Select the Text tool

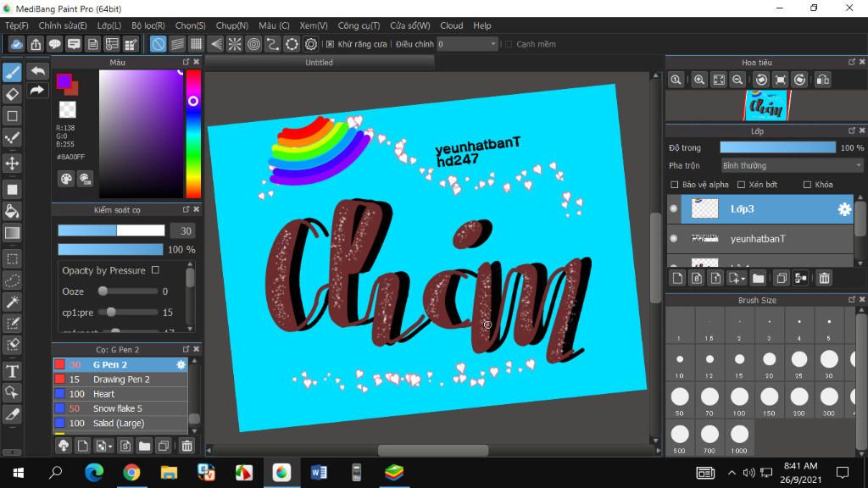(x=12, y=371)
